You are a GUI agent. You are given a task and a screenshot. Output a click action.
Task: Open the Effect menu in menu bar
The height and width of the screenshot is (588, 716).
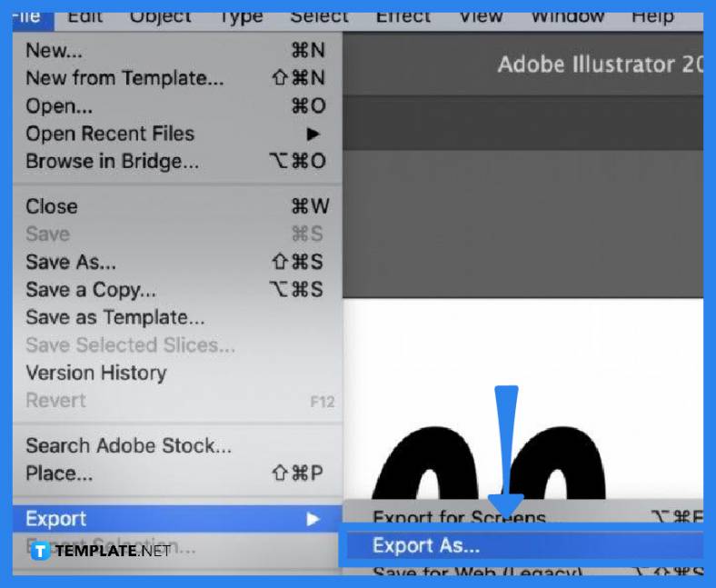click(401, 16)
